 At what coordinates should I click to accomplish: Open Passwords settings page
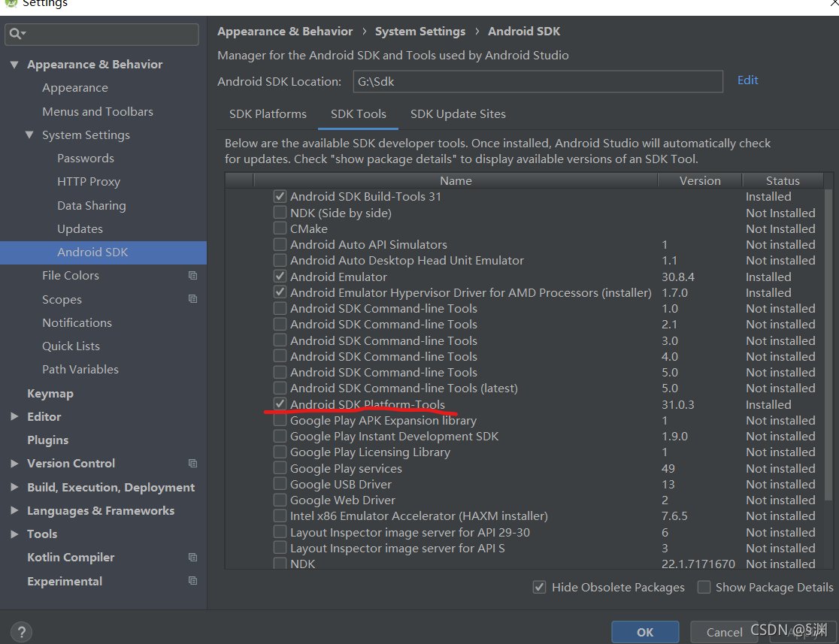(86, 159)
